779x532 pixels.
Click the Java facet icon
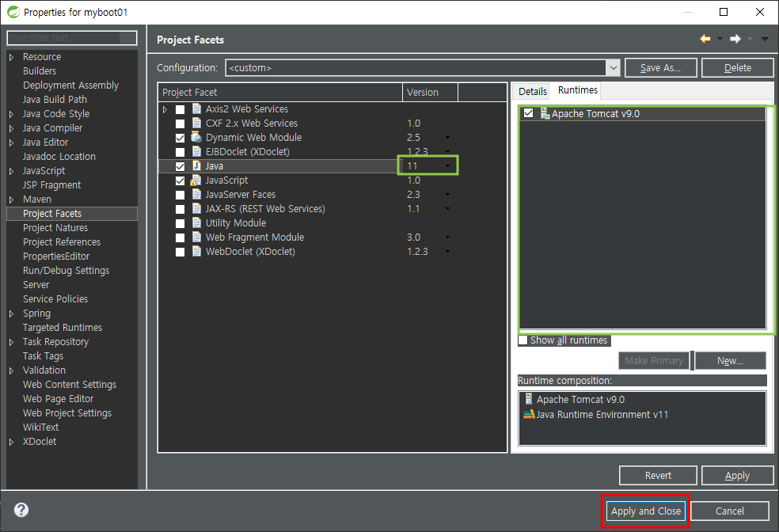(196, 166)
